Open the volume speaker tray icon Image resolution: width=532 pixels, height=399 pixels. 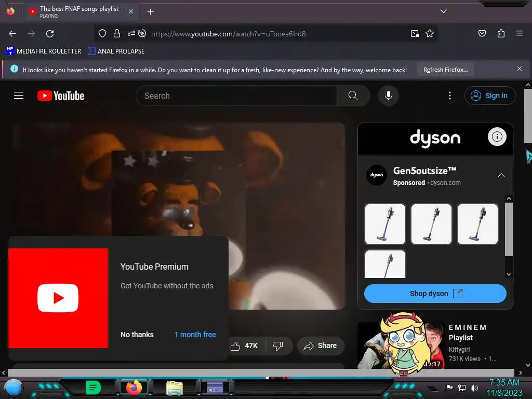474,388
